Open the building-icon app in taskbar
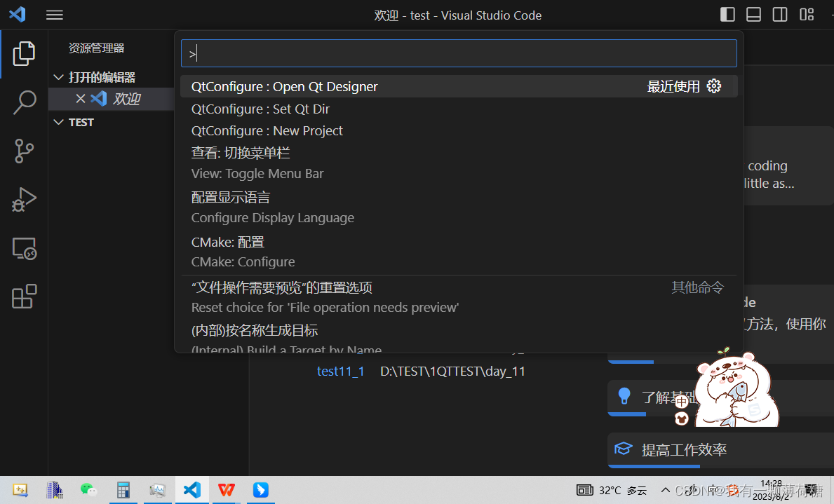Viewport: 834px width, 504px height. 54,490
